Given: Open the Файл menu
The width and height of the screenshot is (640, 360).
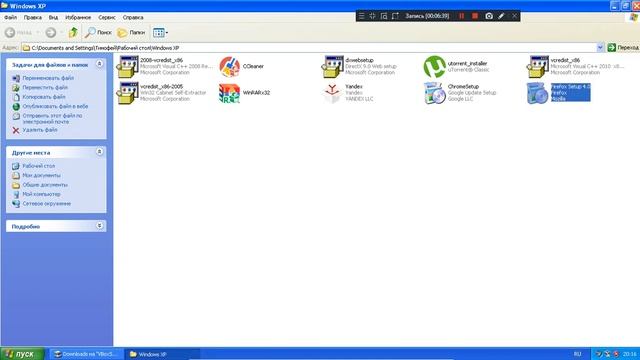Looking at the screenshot, I should coord(10,17).
